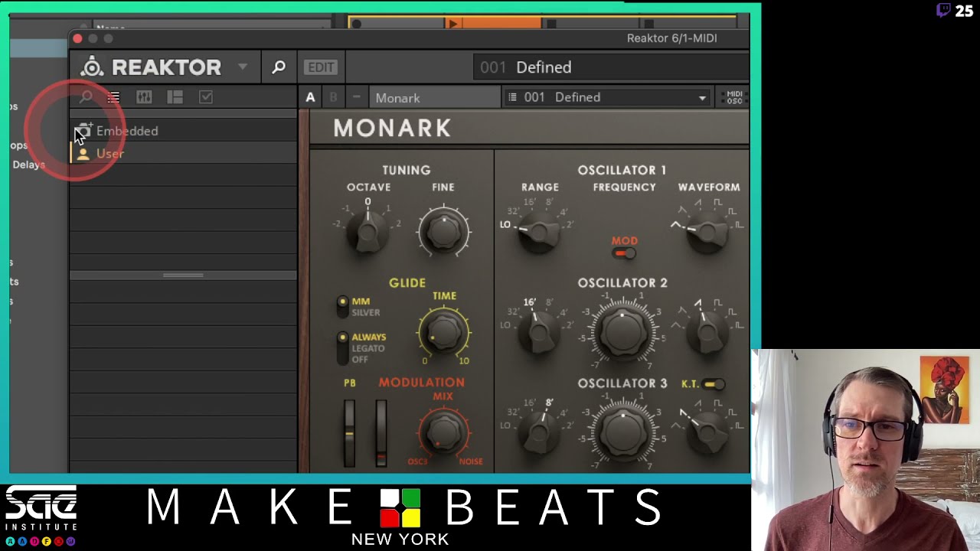The height and width of the screenshot is (551, 980).
Task: Open the panel layout tab icon in the sidebar
Action: pos(175,97)
